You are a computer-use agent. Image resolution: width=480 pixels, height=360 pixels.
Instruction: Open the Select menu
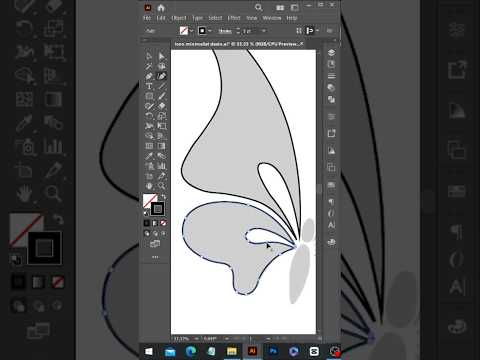click(215, 18)
